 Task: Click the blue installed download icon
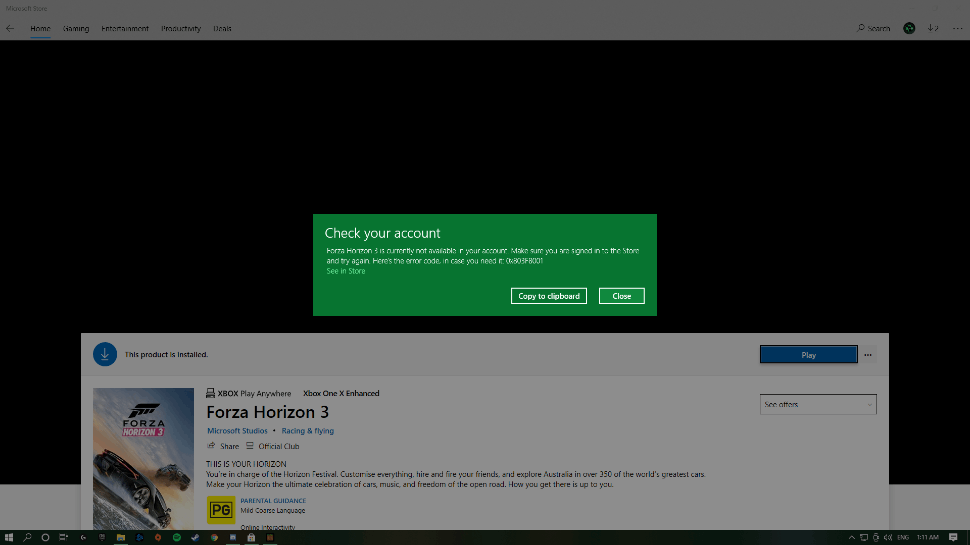pyautogui.click(x=105, y=354)
